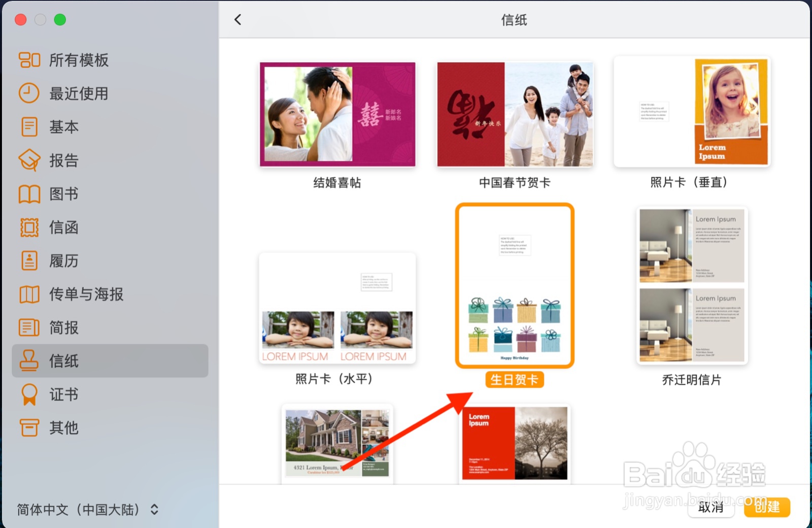Select the 所有模板 sidebar icon

[x=29, y=60]
